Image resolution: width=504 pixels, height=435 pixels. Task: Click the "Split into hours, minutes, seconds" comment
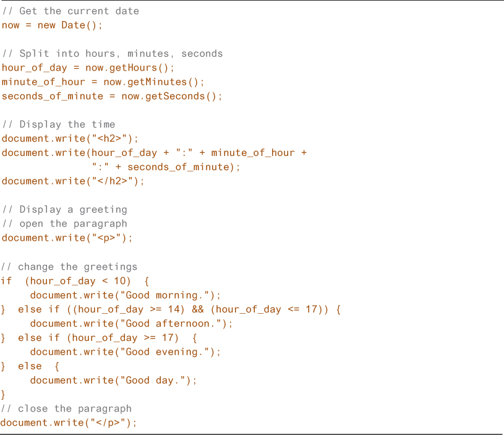(x=112, y=54)
